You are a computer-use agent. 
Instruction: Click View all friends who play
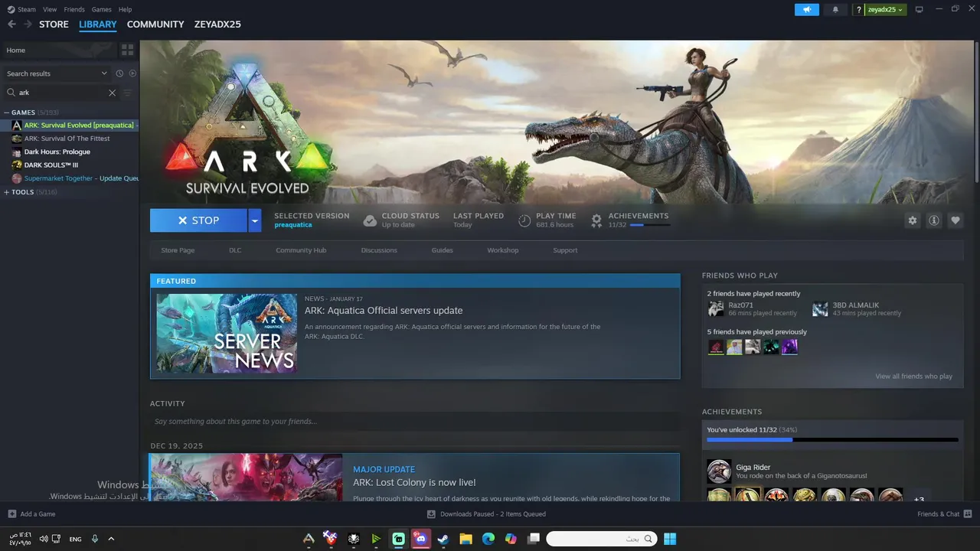(913, 377)
